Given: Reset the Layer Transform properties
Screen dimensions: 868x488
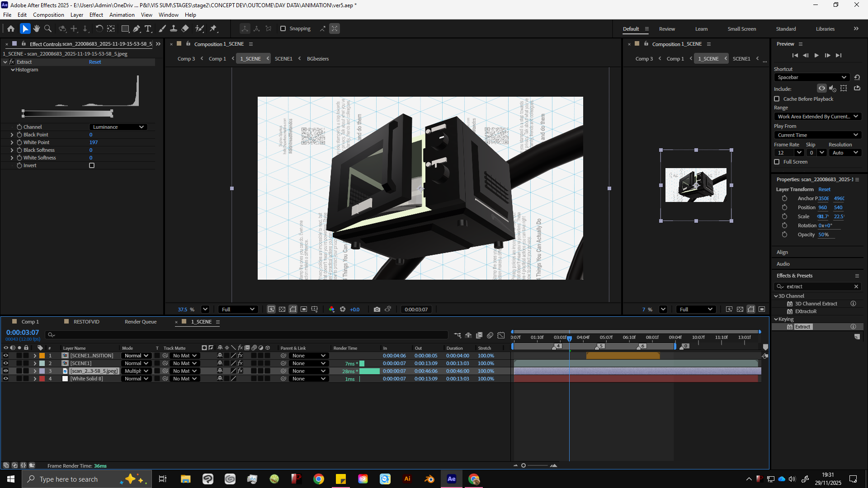Looking at the screenshot, I should click(x=824, y=189).
